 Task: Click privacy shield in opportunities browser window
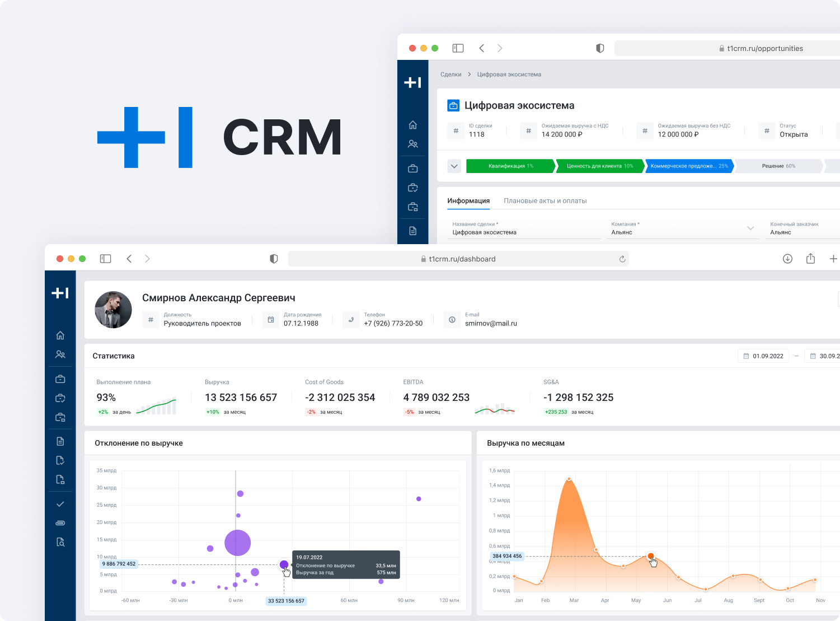coord(600,48)
